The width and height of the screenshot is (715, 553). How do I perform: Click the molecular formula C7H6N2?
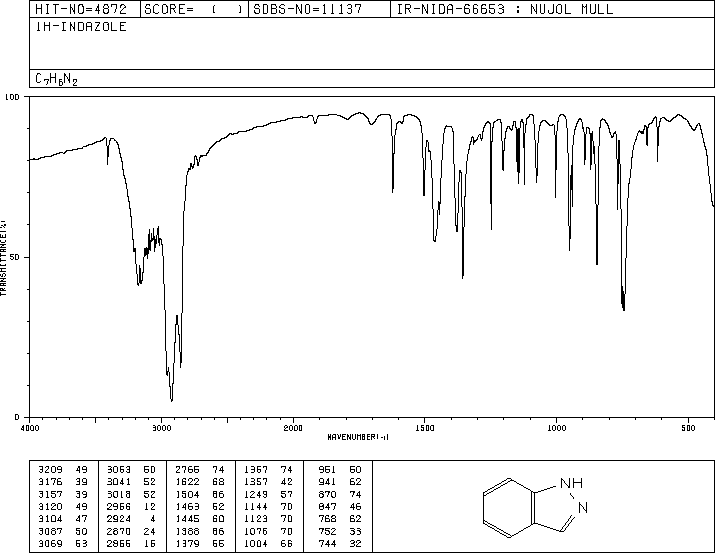click(x=56, y=79)
